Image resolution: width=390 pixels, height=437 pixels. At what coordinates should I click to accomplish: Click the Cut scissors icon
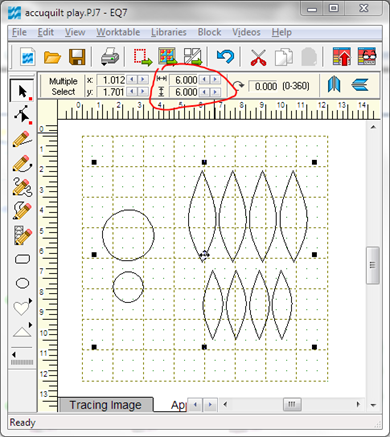click(x=258, y=57)
